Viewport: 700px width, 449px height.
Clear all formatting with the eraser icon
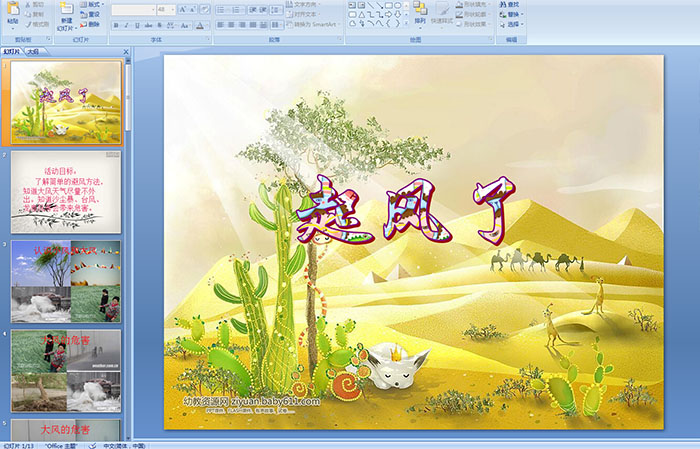pos(204,9)
